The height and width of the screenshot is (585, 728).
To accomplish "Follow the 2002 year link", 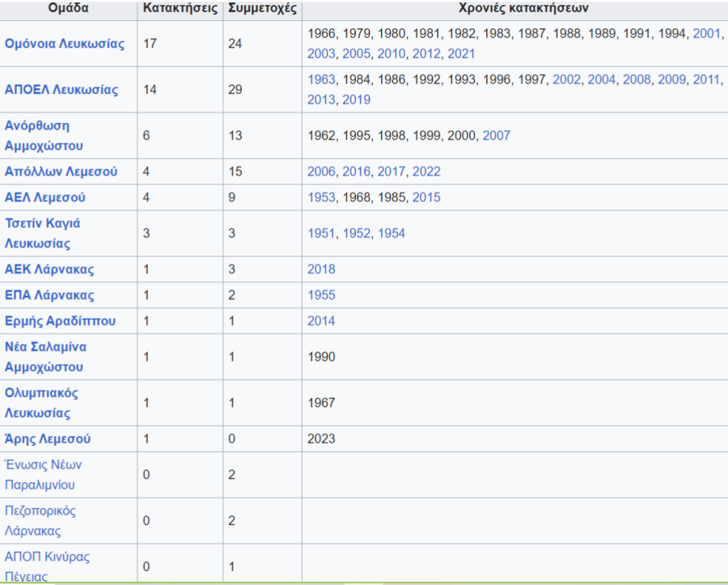I will coord(566,79).
